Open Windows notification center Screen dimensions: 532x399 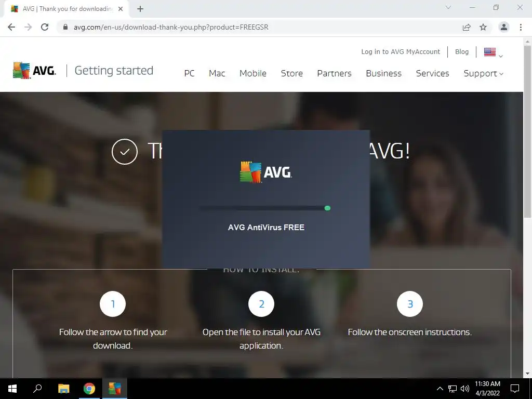[515, 389]
